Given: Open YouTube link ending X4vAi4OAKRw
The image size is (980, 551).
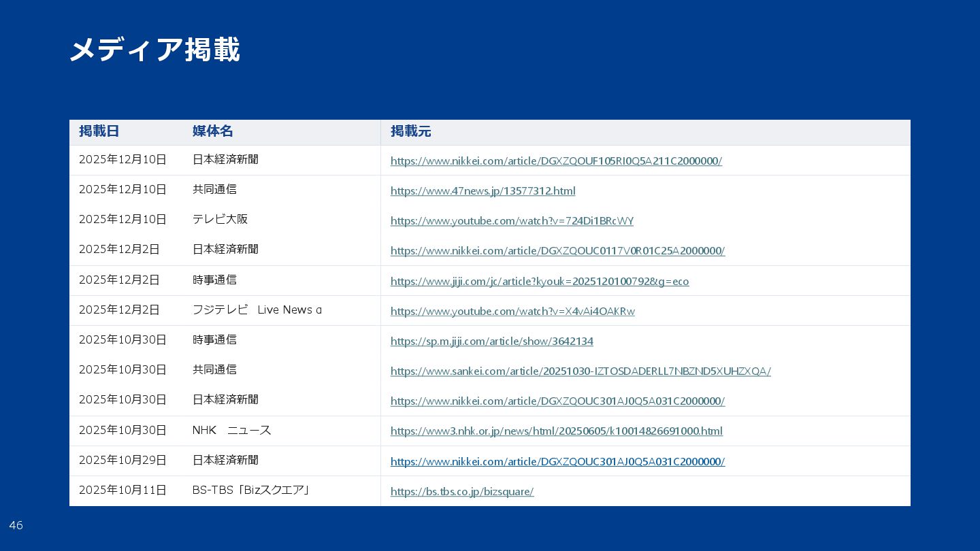Looking at the screenshot, I should click(512, 312).
